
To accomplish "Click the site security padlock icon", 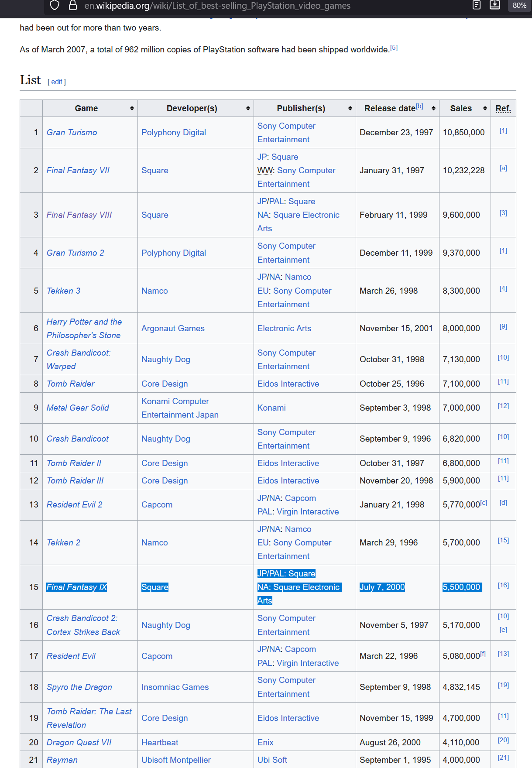I will coord(73,5).
